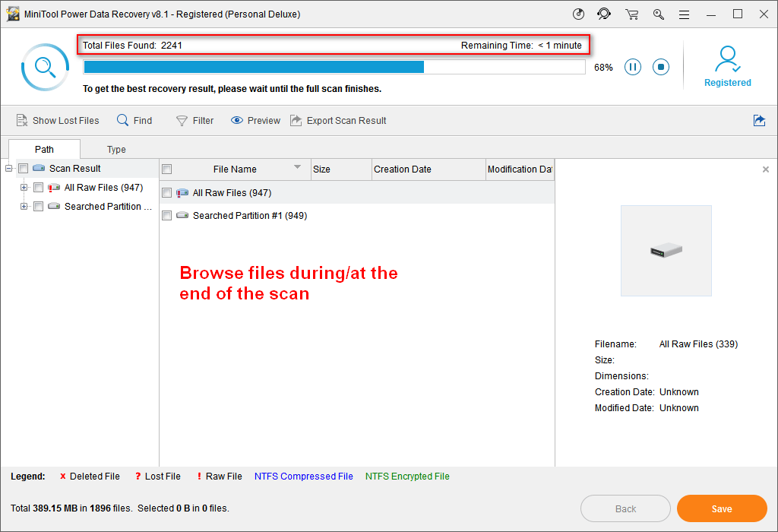Switch to the Type tab

click(116, 150)
